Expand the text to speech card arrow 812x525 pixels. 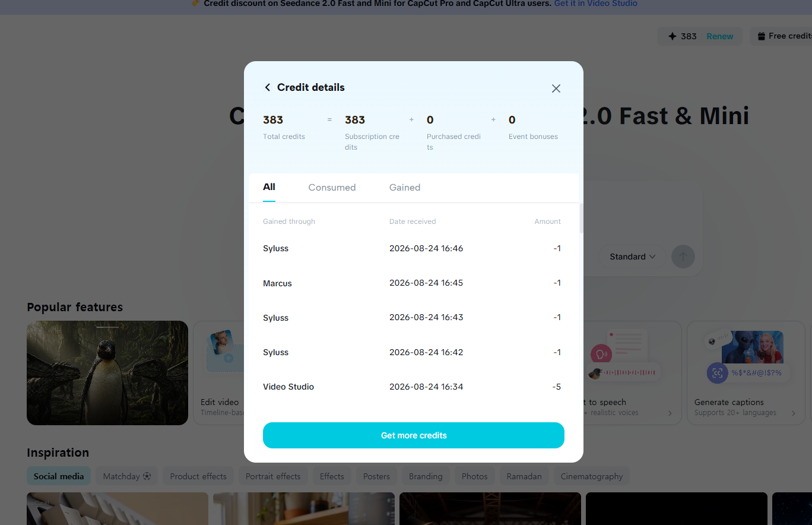click(x=670, y=413)
